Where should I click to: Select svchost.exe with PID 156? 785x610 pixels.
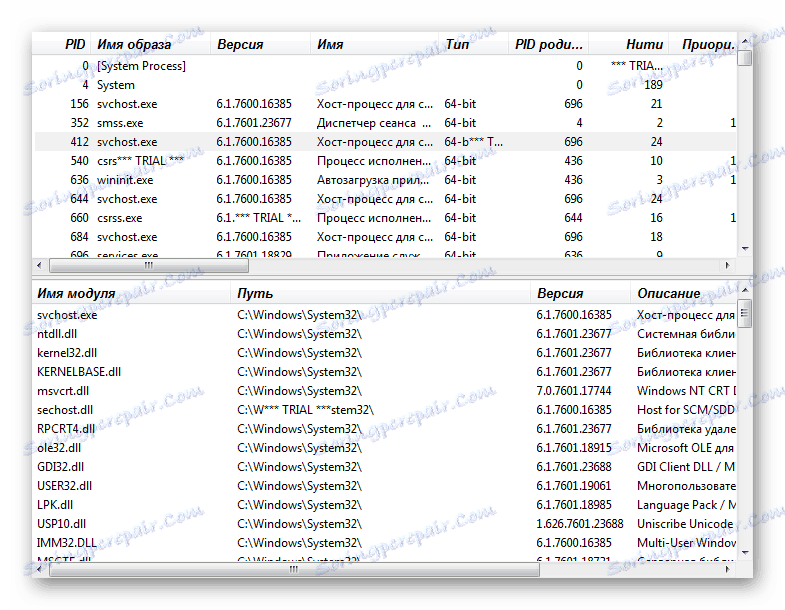[384, 104]
